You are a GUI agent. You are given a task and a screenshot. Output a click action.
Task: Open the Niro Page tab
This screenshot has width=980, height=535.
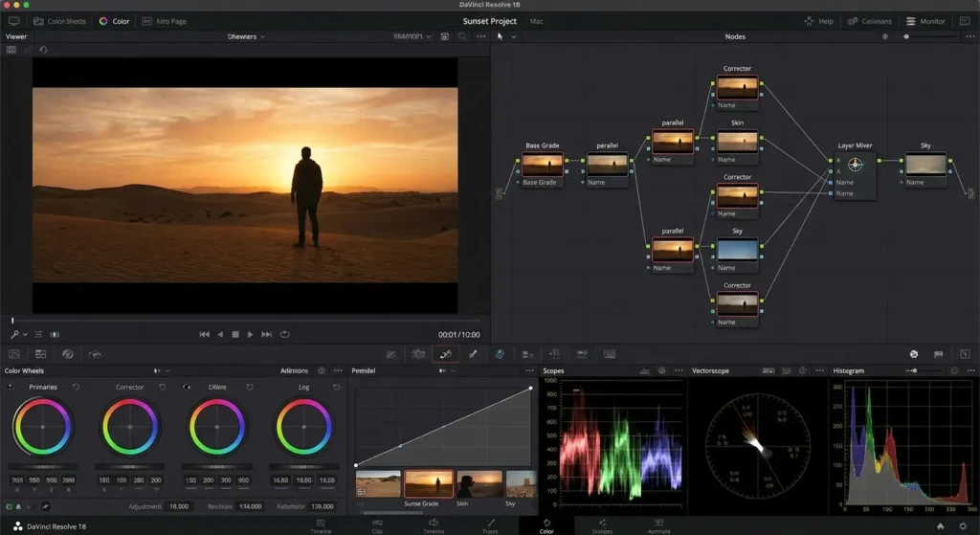pyautogui.click(x=164, y=21)
